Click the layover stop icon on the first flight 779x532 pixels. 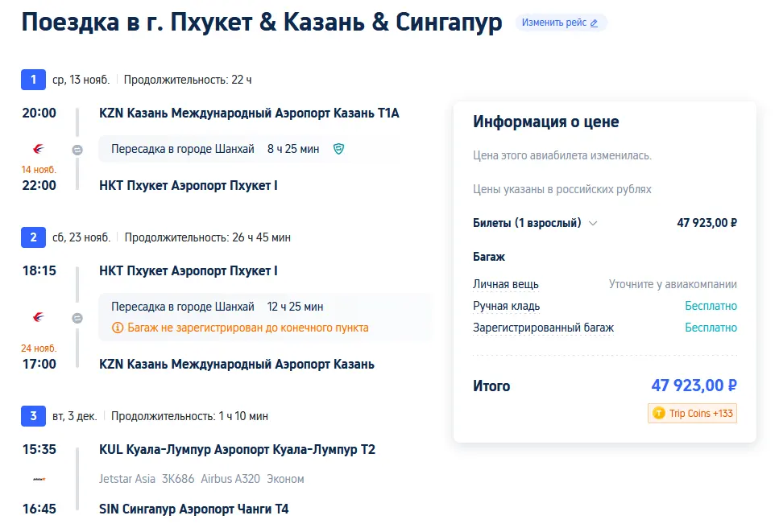pos(77,150)
